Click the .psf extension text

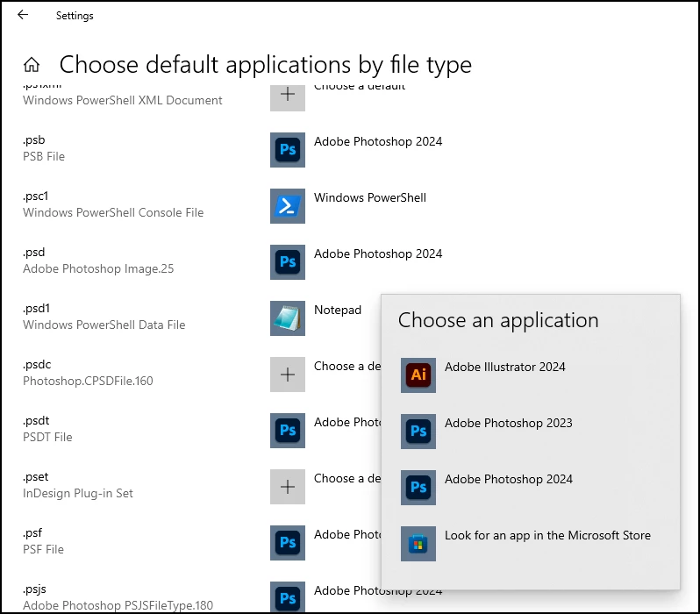coord(32,533)
